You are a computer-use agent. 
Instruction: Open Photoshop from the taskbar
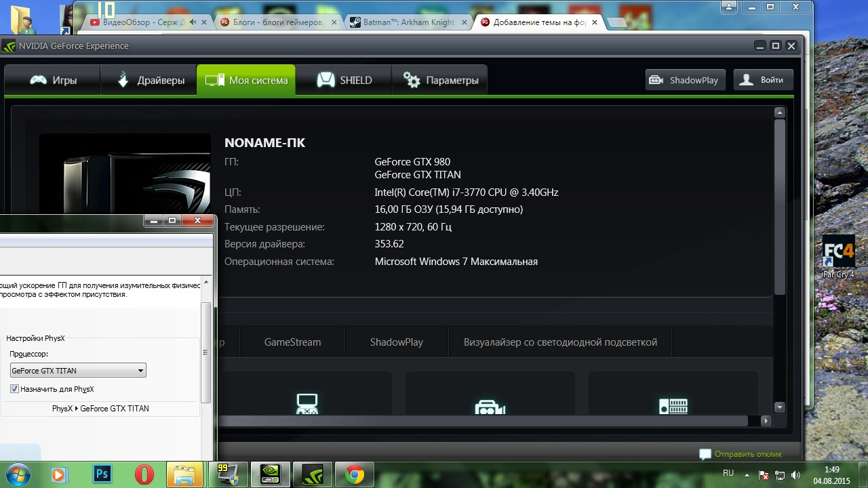pyautogui.click(x=102, y=475)
